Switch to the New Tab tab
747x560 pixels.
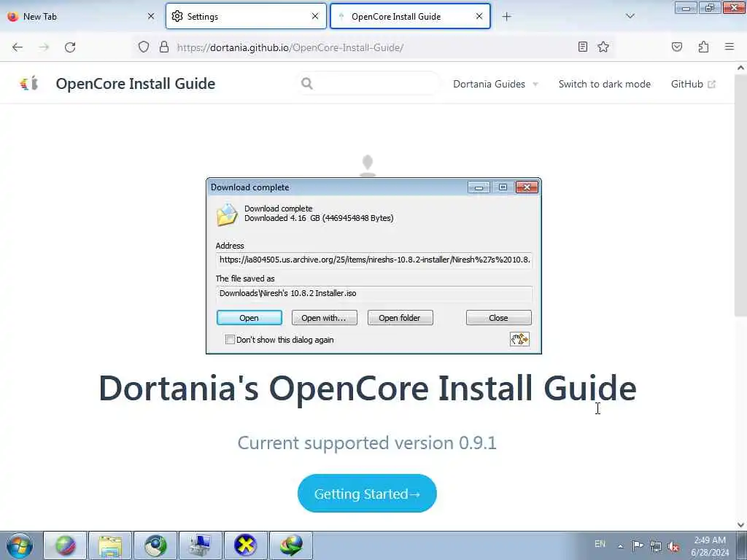pos(80,16)
